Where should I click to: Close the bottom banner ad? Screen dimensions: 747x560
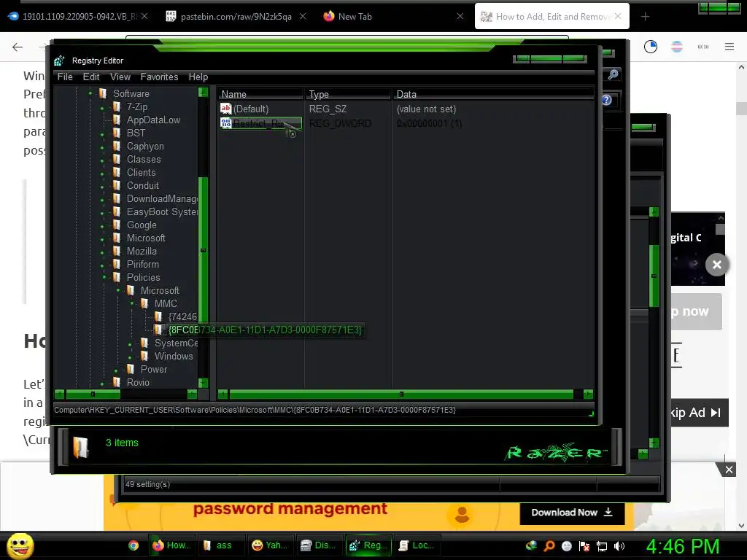click(x=729, y=470)
